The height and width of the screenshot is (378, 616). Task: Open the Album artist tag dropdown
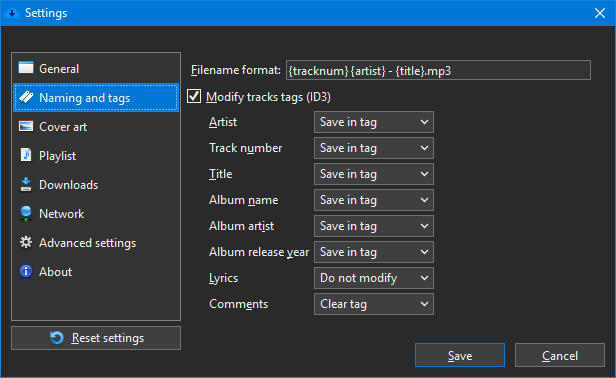(374, 226)
